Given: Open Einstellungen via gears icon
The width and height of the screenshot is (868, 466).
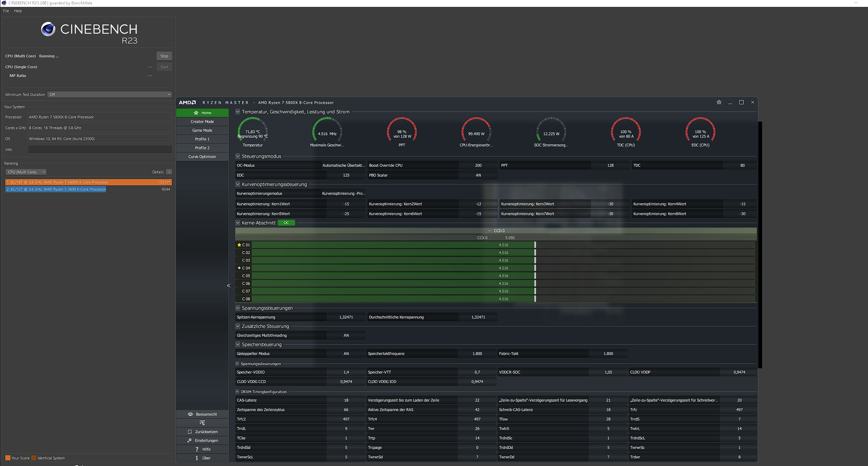Looking at the screenshot, I should tap(189, 440).
